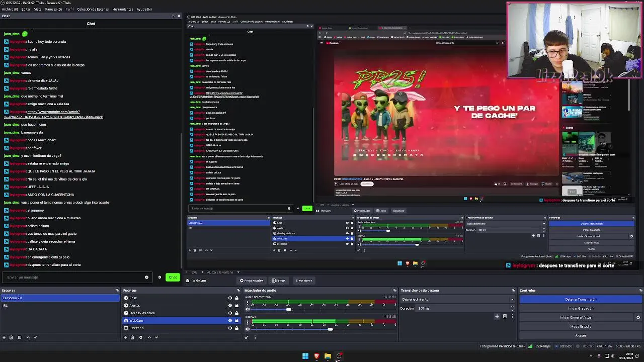Hide the Chat source eye icon
644x362 pixels.
click(x=230, y=298)
